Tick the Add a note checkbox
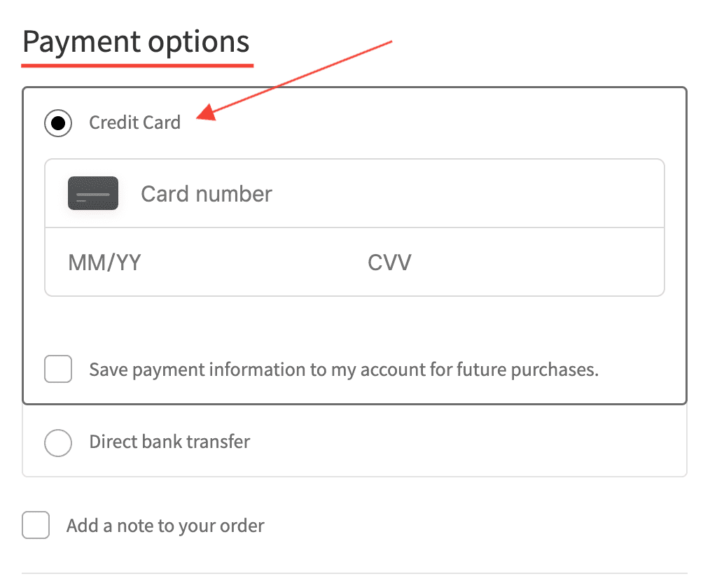The width and height of the screenshot is (710, 588). pyautogui.click(x=36, y=525)
